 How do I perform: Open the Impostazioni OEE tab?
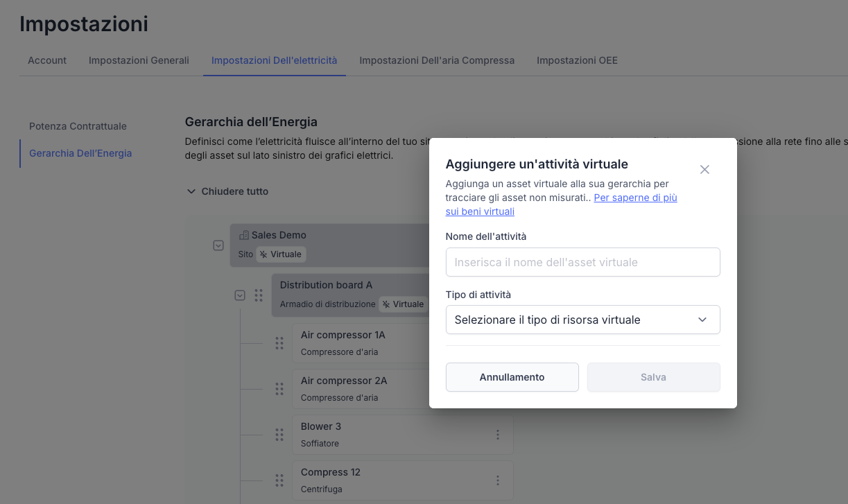click(x=577, y=60)
